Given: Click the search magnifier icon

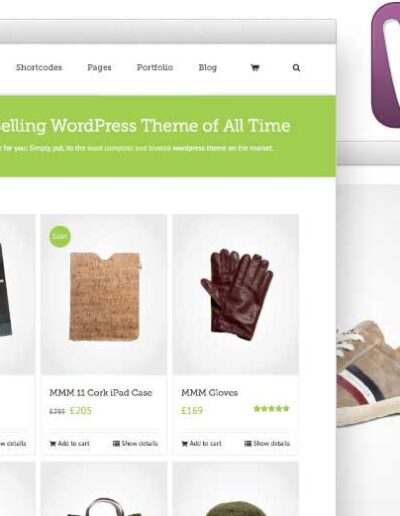Looking at the screenshot, I should (296, 68).
